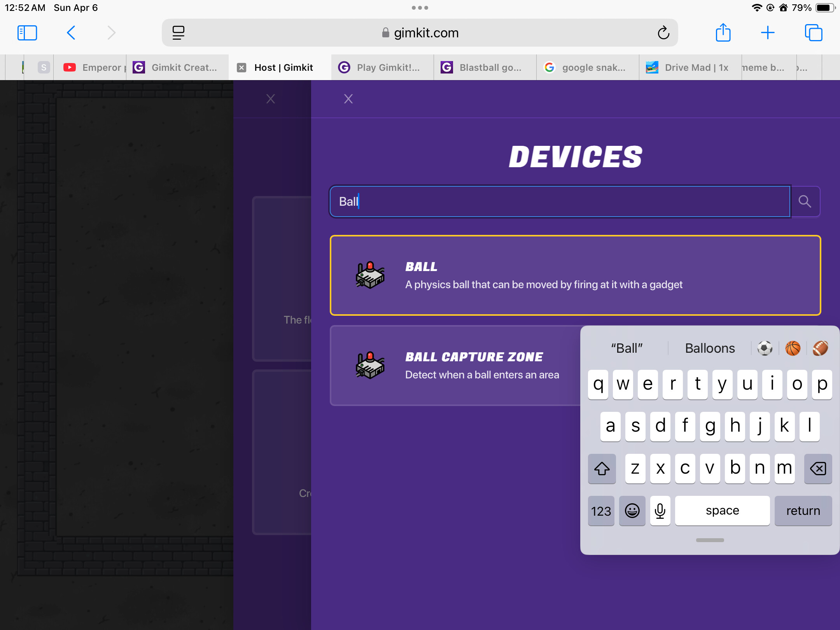The height and width of the screenshot is (630, 840).
Task: Tap the search magnifier icon in Devices
Action: pyautogui.click(x=805, y=201)
